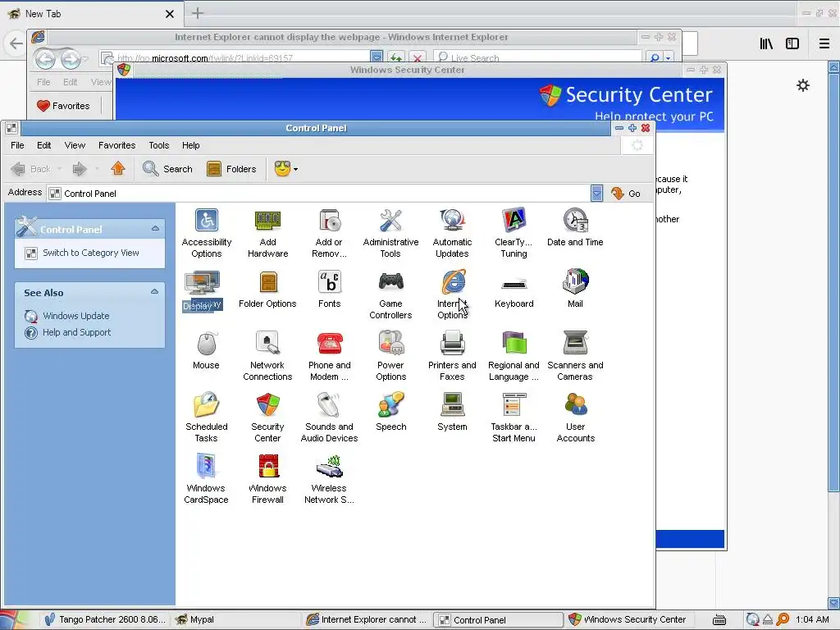The height and width of the screenshot is (630, 840).
Task: Open Administrative Tools
Action: click(390, 233)
